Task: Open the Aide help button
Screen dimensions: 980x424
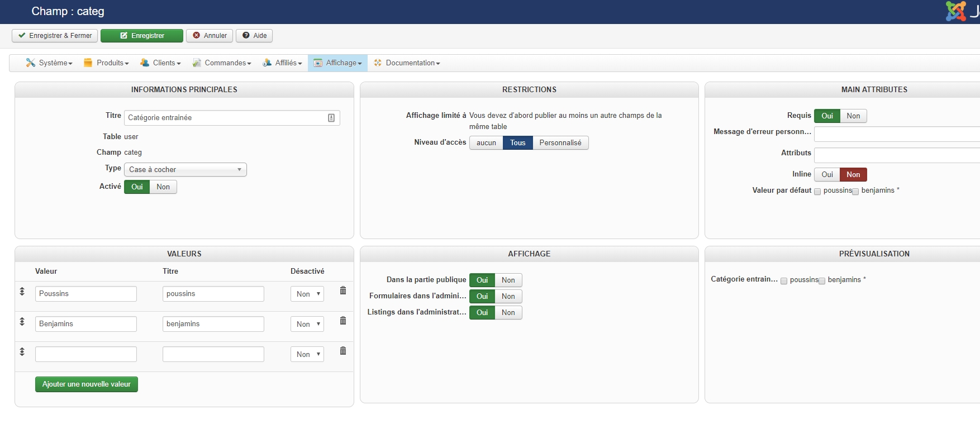Action: [254, 36]
